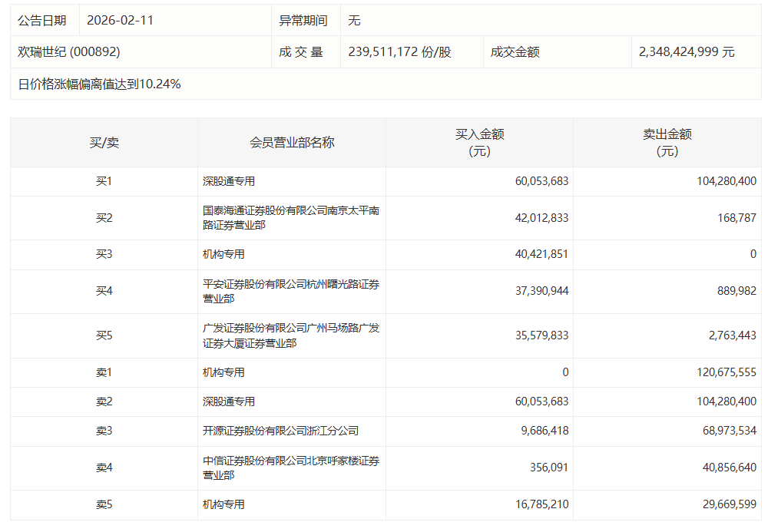
Task: Open 中信证券北京呼家楼 branch name
Action: pyautogui.click(x=290, y=468)
